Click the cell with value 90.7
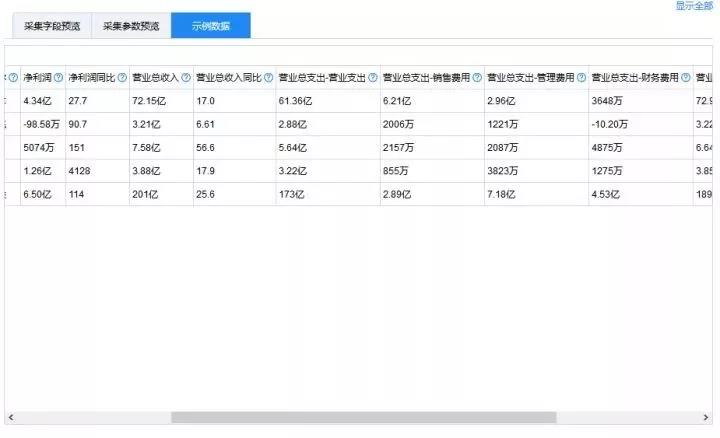The height and width of the screenshot is (438, 720). click(97, 124)
